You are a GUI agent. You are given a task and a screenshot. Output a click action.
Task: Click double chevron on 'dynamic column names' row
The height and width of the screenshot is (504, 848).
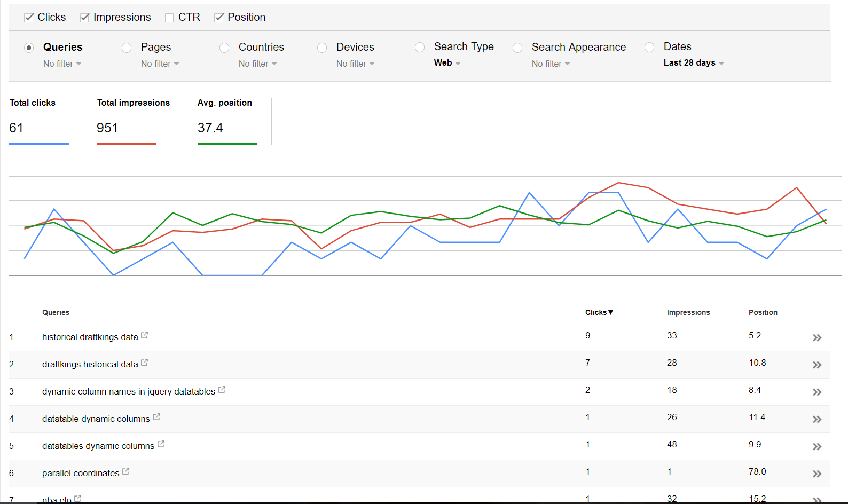(x=816, y=392)
